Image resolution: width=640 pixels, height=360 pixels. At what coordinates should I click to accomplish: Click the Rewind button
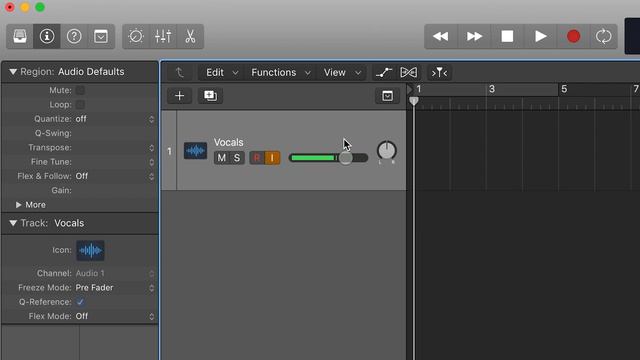[441, 37]
